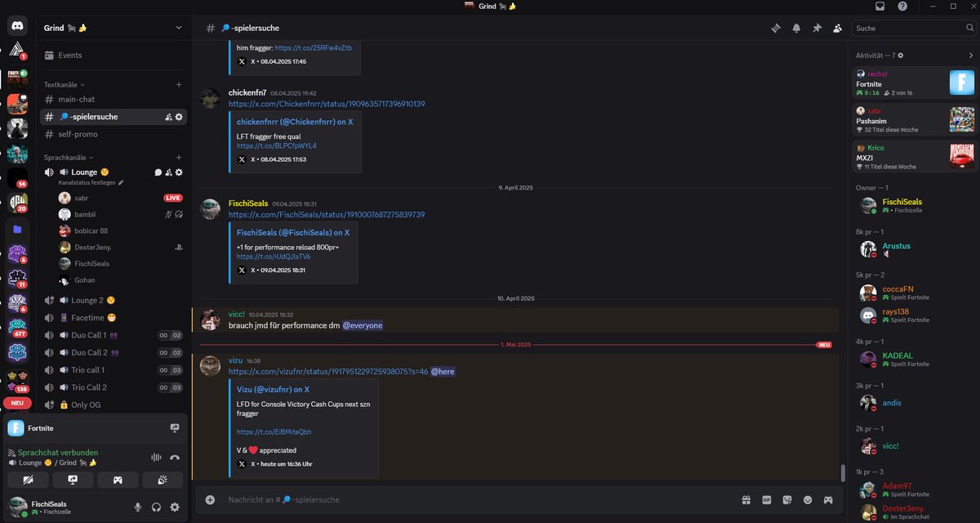Start screen sharing in voice panel
This screenshot has width=980, height=523.
click(73, 480)
